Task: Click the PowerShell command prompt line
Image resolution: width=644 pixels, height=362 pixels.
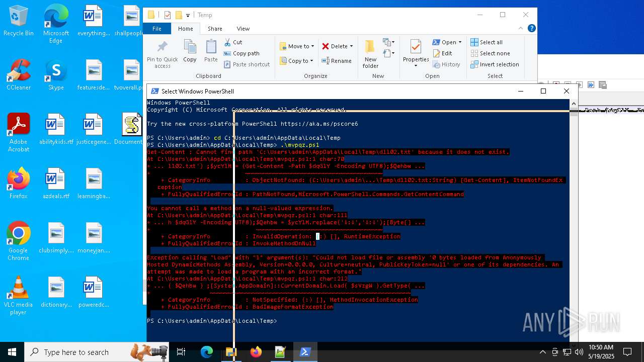Action: (x=211, y=321)
